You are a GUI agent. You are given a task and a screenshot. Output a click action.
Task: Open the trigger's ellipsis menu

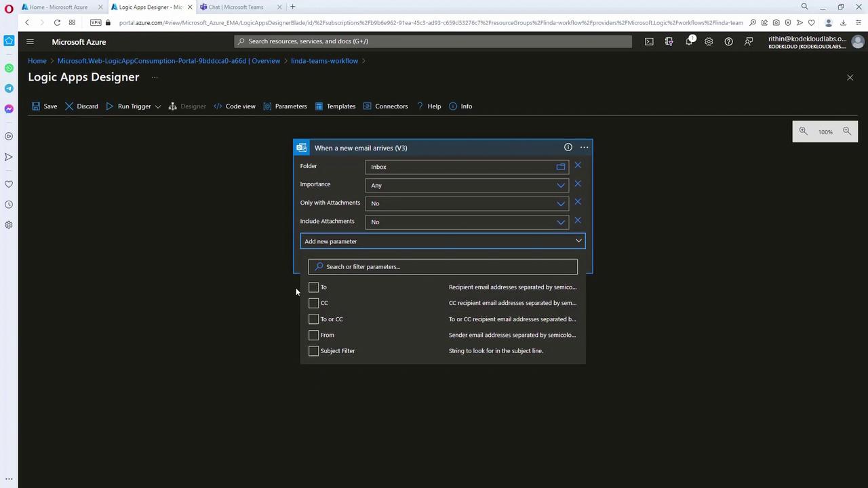tap(584, 147)
